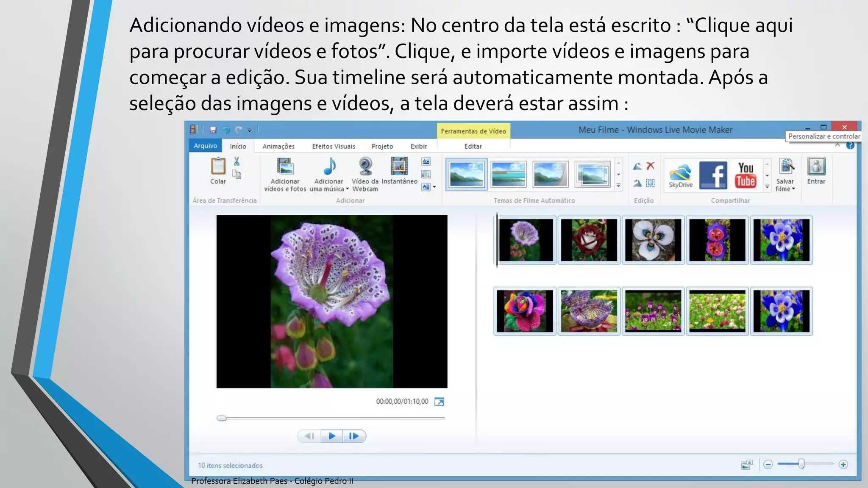
Task: Apply the fourth automatic movie theme
Action: click(593, 174)
